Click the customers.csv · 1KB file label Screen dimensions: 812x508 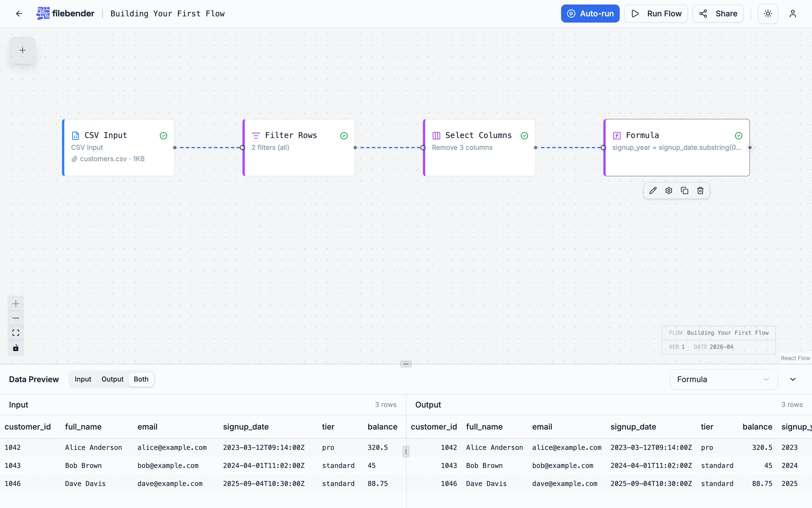coord(112,159)
